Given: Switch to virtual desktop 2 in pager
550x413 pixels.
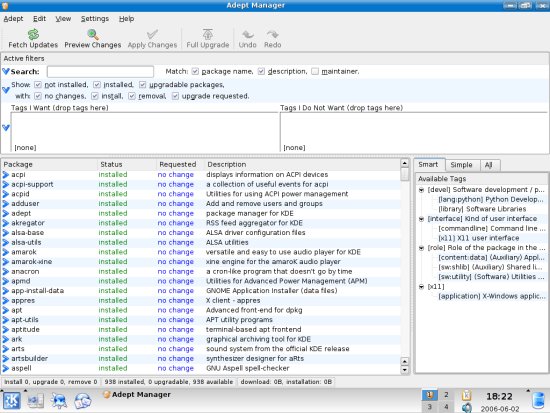Looking at the screenshot, I should (446, 395).
